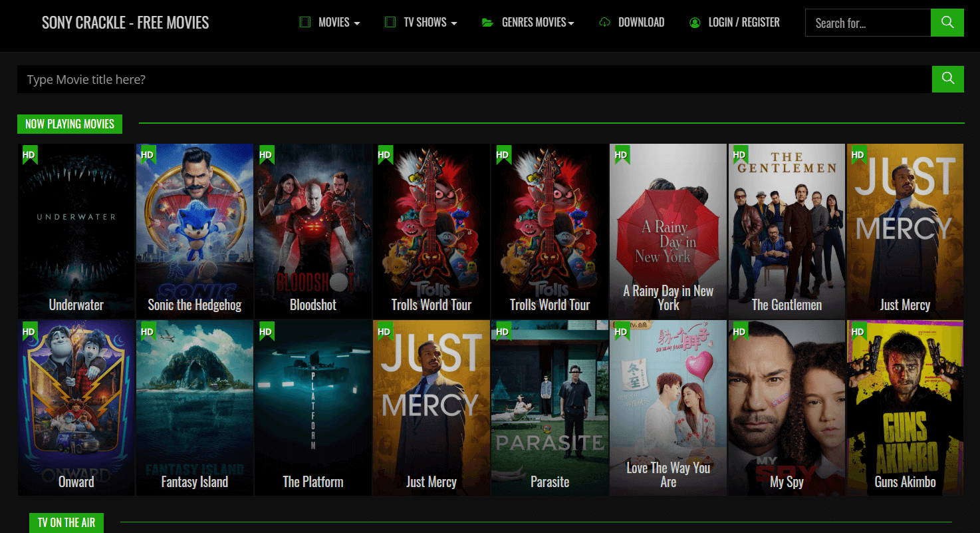The image size is (980, 533).
Task: Click the green search button in the top navigation
Action: tap(947, 23)
